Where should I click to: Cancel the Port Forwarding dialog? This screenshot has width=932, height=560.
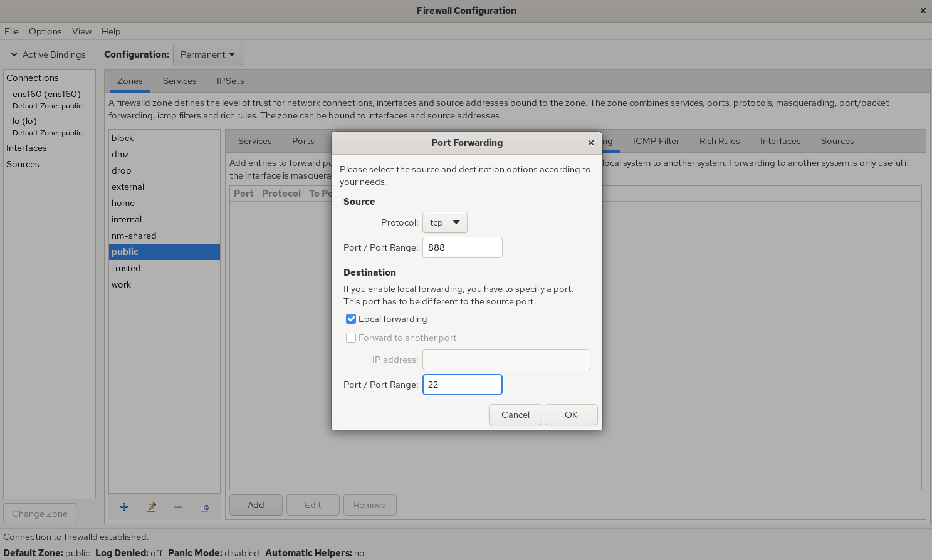coord(515,415)
